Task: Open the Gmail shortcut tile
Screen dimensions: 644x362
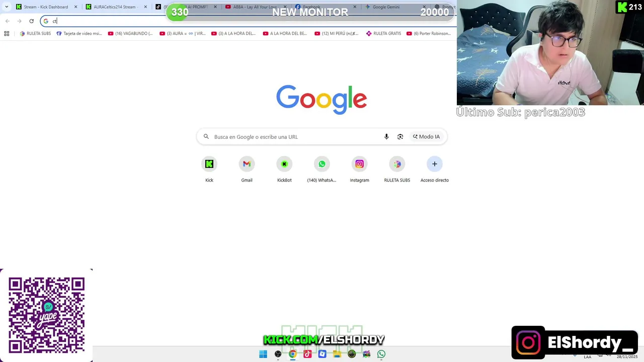Action: coord(247,169)
